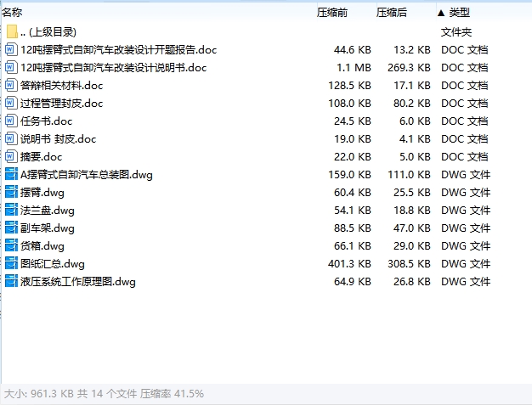Click the 308.5 KB compressed size
Viewport: 532px width, 405px height.
tap(409, 264)
